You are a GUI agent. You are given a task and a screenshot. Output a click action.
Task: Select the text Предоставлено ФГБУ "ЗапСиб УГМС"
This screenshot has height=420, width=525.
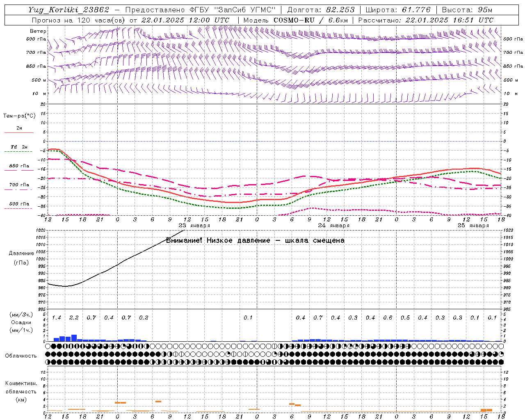click(200, 10)
